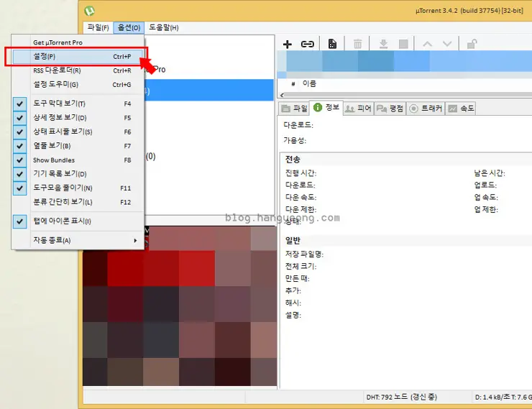The height and width of the screenshot is (409, 532).
Task: Click DHT: 792 노드 status bar entry
Action: click(x=401, y=397)
